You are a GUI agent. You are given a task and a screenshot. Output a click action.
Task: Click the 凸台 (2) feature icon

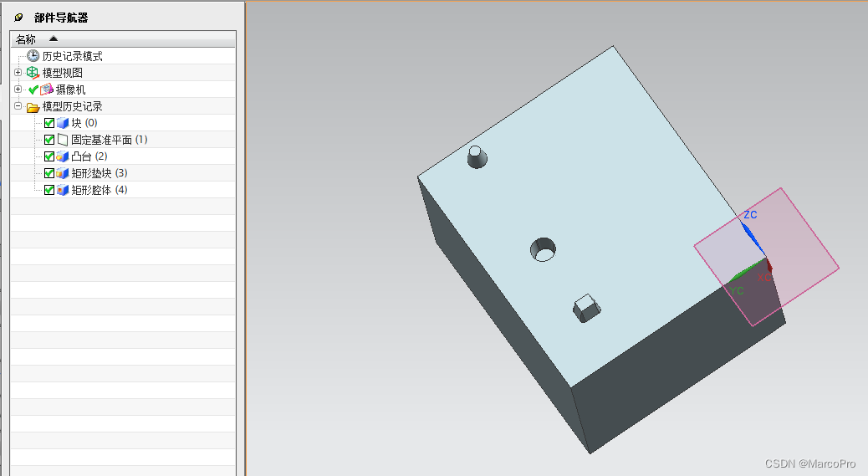pyautogui.click(x=63, y=156)
